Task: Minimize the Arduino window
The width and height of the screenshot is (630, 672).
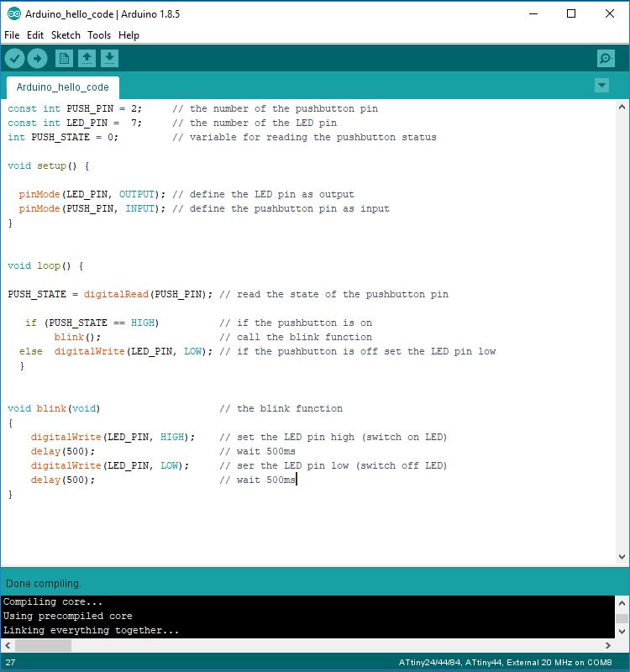Action: [533, 13]
